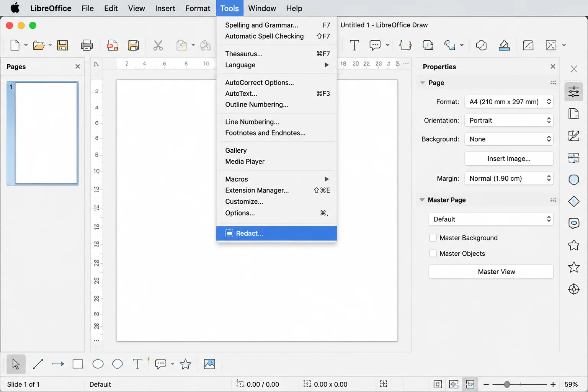The image size is (588, 392).
Task: Open Media Player from Tools menu
Action: pyautogui.click(x=276, y=162)
